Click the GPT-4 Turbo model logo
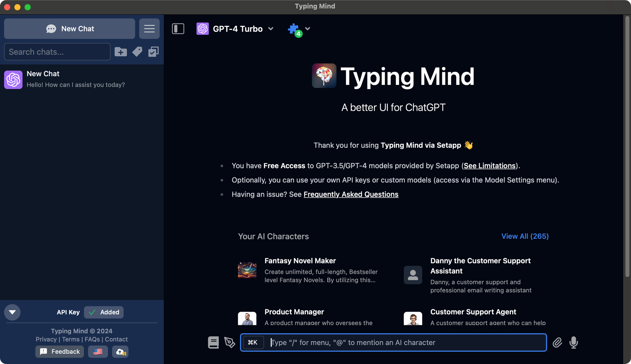 click(203, 29)
